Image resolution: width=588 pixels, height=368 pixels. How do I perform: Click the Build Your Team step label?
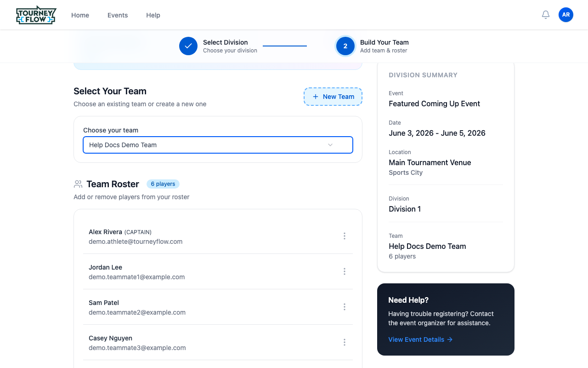click(x=384, y=42)
